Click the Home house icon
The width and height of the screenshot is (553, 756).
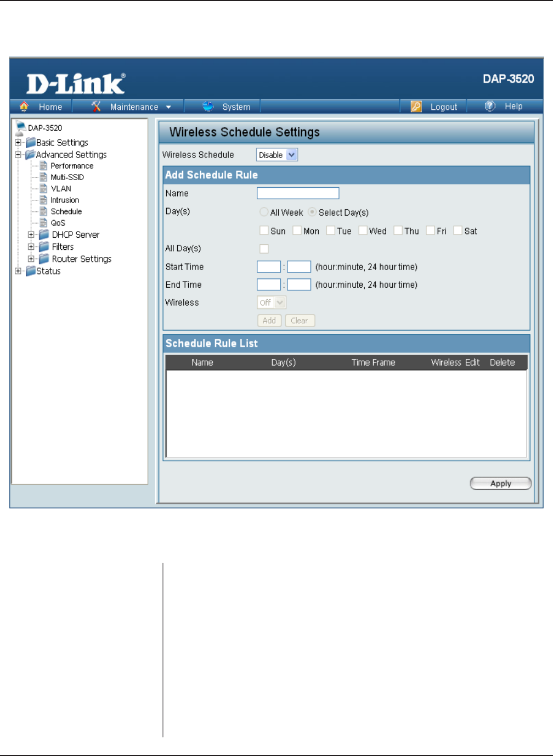pyautogui.click(x=24, y=107)
